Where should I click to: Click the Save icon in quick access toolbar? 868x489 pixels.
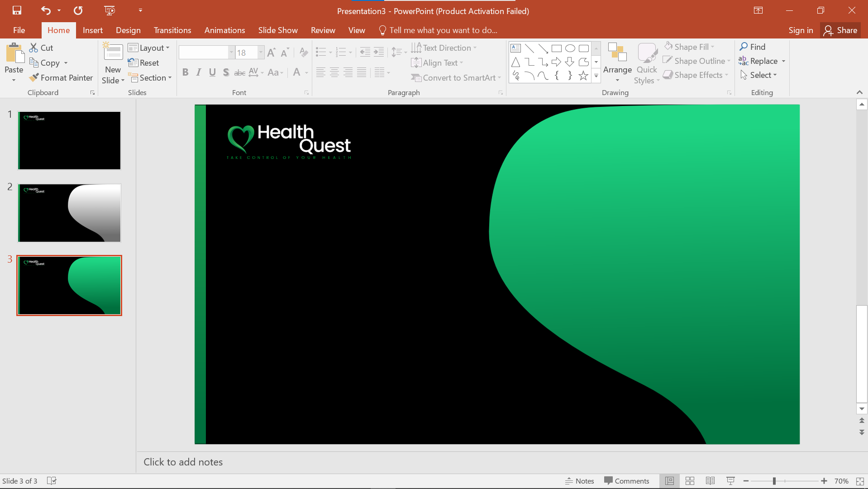click(17, 10)
